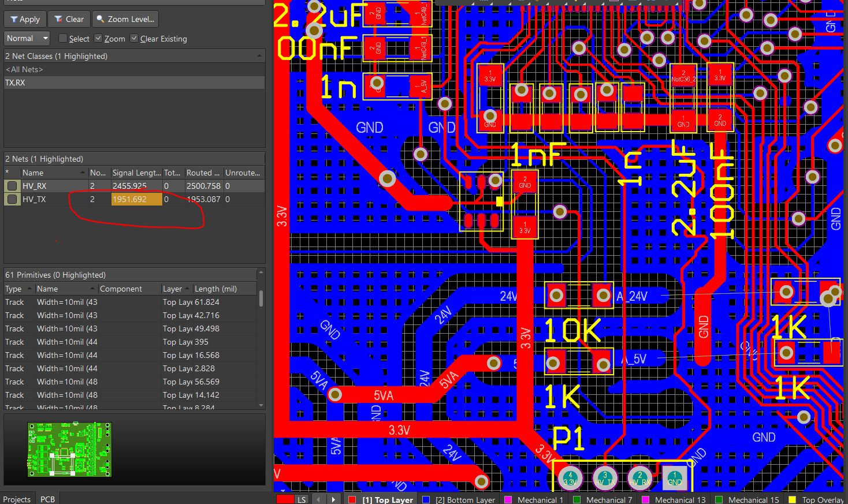Click the Unrouted column header
This screenshot has width=848, height=504.
243,173
